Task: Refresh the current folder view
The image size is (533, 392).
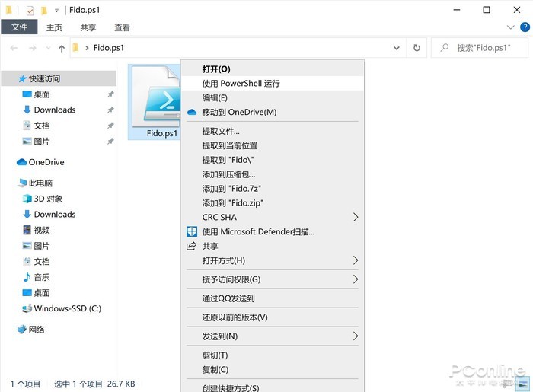Action: pyautogui.click(x=417, y=48)
